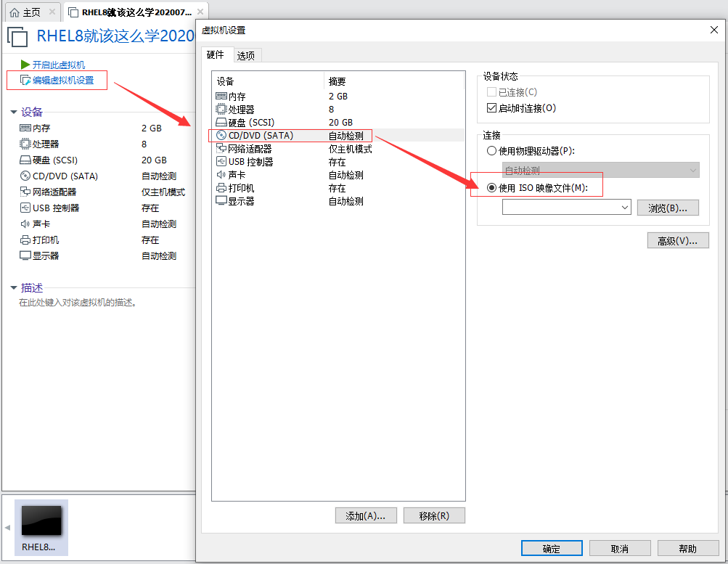Click the 2 GB summary in settings dialog
This screenshot has height=564, width=728.
click(338, 96)
